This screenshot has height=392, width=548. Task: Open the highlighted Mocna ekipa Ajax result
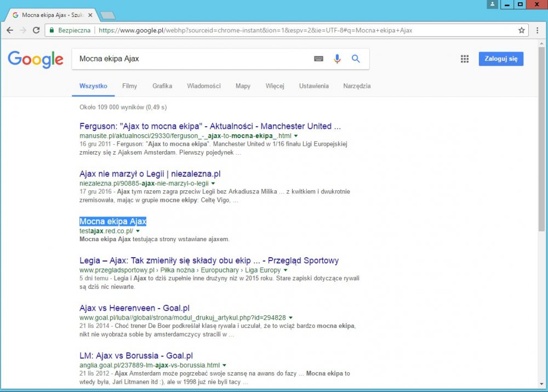[x=113, y=221]
